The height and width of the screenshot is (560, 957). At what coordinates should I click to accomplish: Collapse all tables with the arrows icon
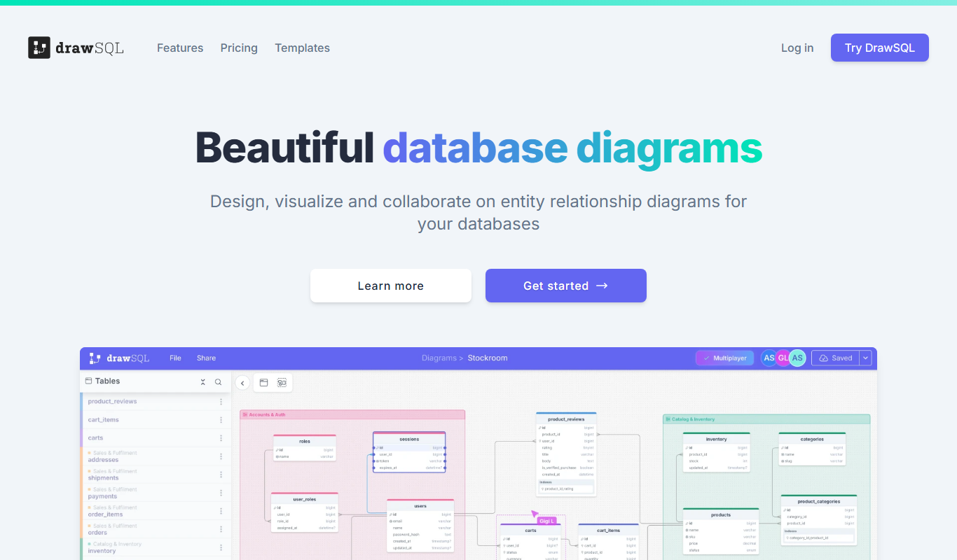click(x=203, y=382)
